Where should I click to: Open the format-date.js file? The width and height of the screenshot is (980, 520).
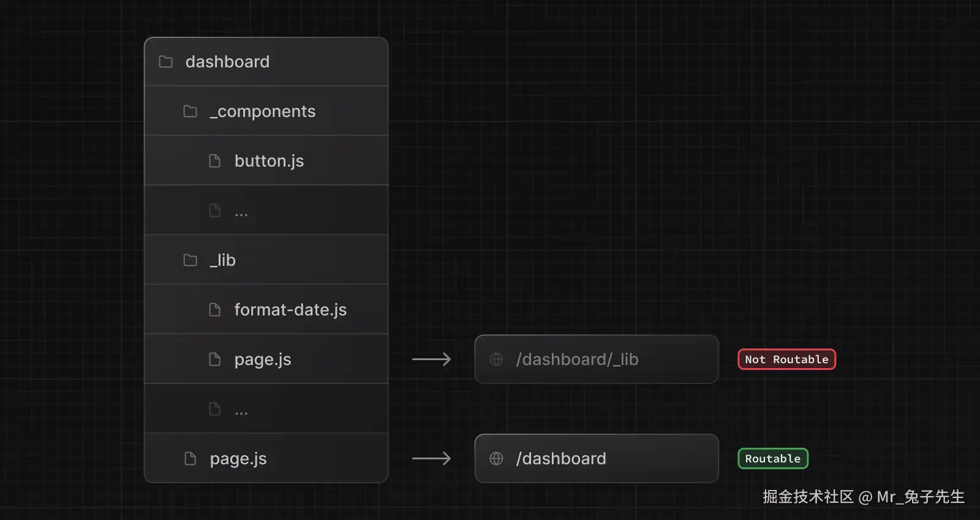(x=290, y=310)
